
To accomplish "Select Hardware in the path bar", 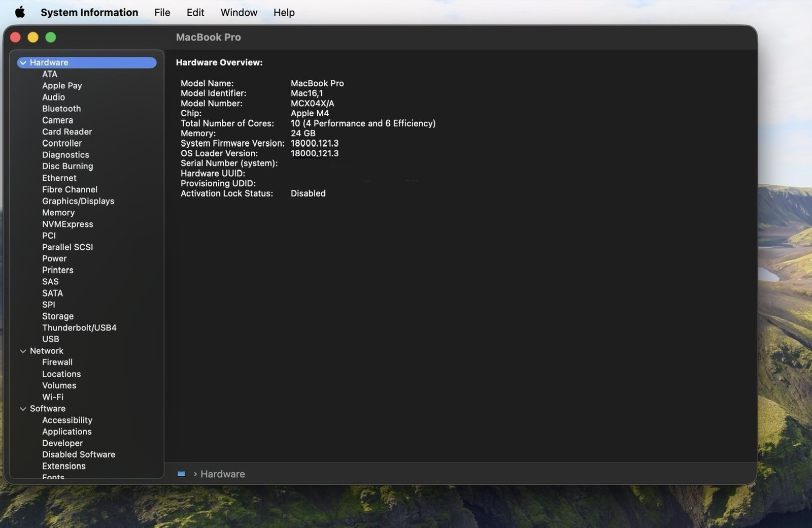I will 222,474.
